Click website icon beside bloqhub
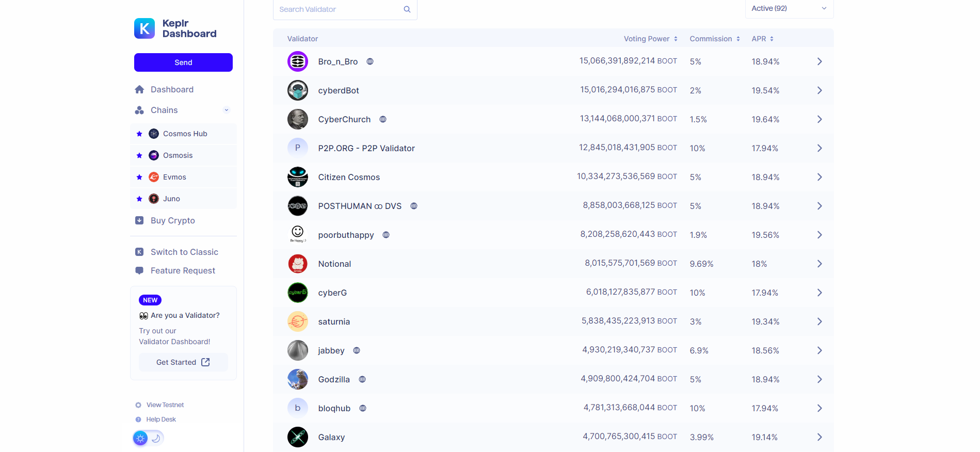 [363, 408]
